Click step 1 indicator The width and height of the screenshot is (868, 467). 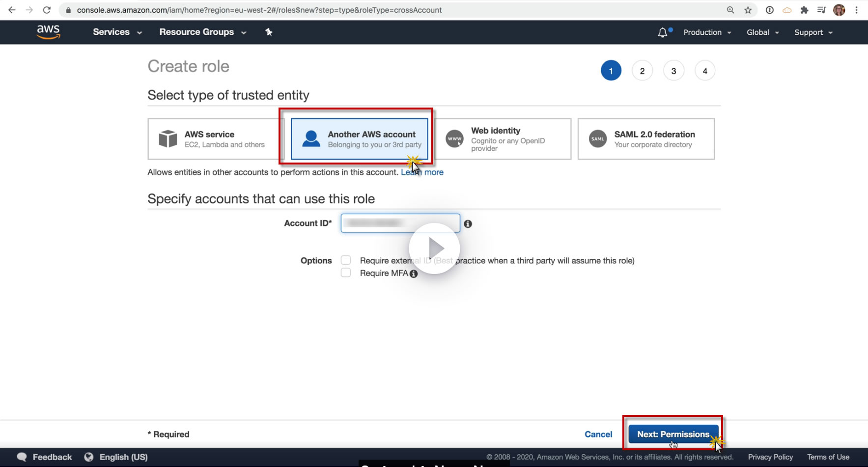pyautogui.click(x=611, y=71)
